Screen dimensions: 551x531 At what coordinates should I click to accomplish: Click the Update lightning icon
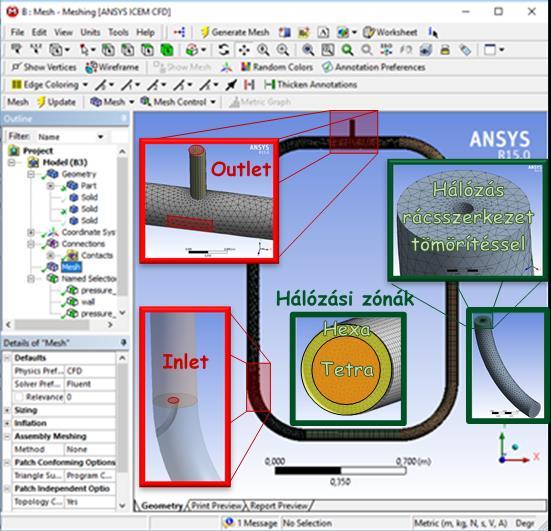(x=56, y=102)
